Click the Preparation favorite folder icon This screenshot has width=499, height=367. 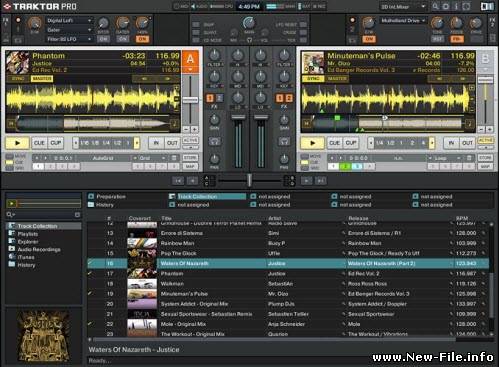91,196
